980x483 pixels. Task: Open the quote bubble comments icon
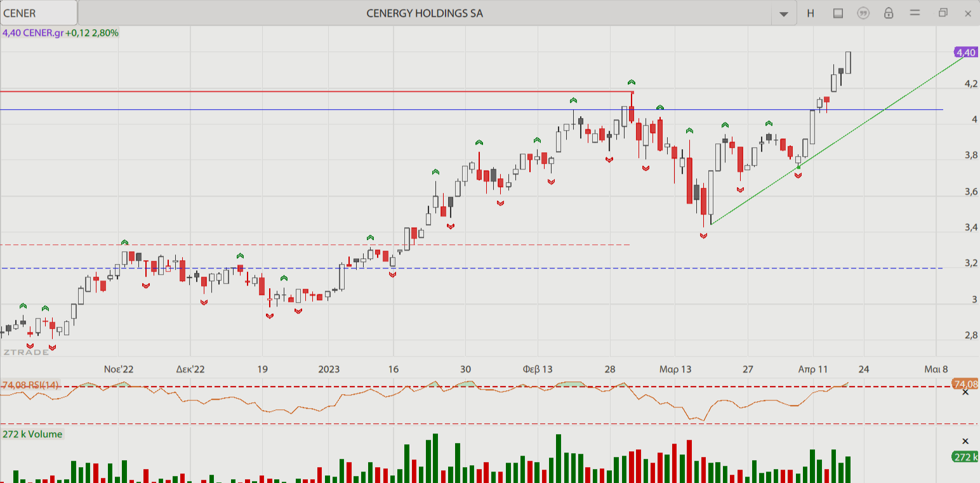pos(863,13)
